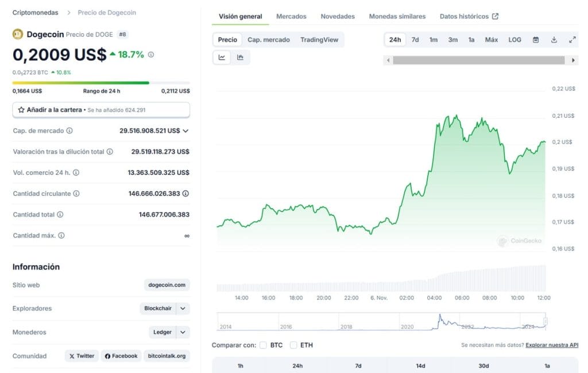Click the breadcrumb chevron separator
The width and height of the screenshot is (588, 373).
coord(69,13)
